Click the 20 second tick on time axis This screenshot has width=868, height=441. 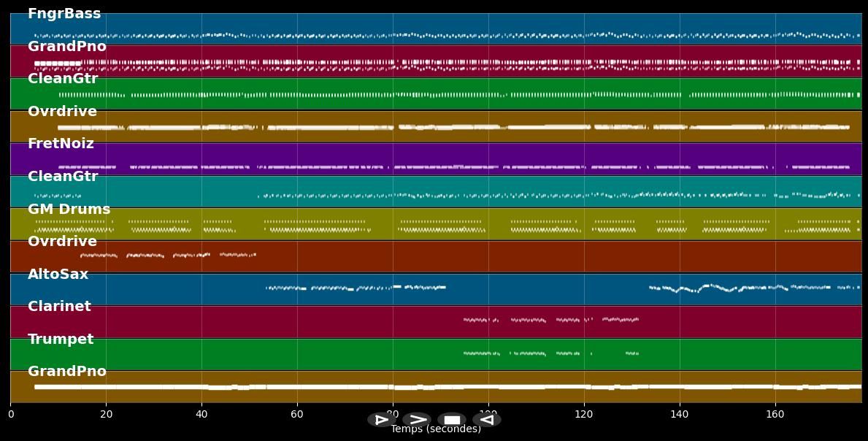pos(106,415)
